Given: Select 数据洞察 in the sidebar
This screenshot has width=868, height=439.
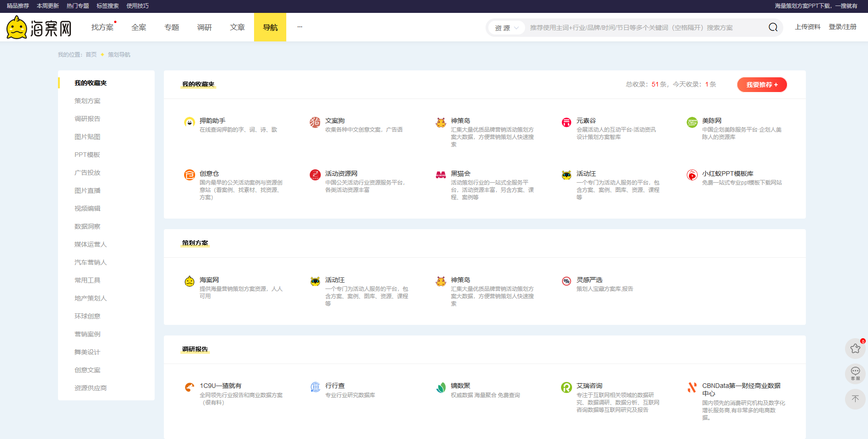Looking at the screenshot, I should point(87,226).
